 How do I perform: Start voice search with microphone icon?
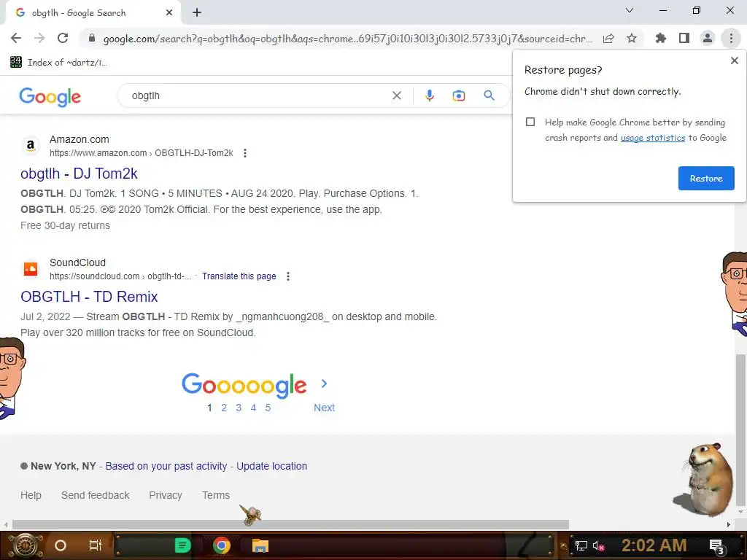(x=429, y=96)
